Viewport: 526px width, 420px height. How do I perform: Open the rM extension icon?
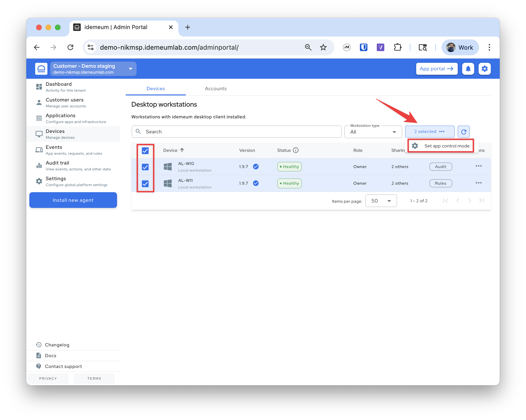(347, 47)
